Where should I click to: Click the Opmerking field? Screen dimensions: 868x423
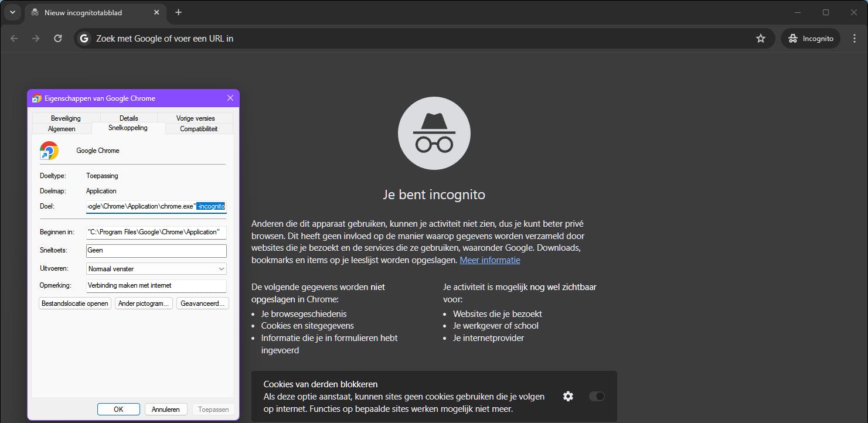pyautogui.click(x=156, y=286)
